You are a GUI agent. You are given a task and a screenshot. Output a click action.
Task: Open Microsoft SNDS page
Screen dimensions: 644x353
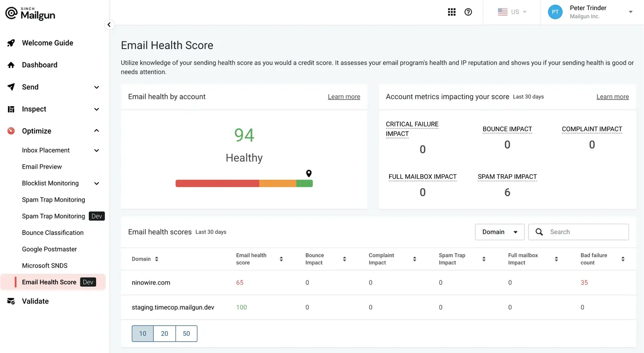45,265
